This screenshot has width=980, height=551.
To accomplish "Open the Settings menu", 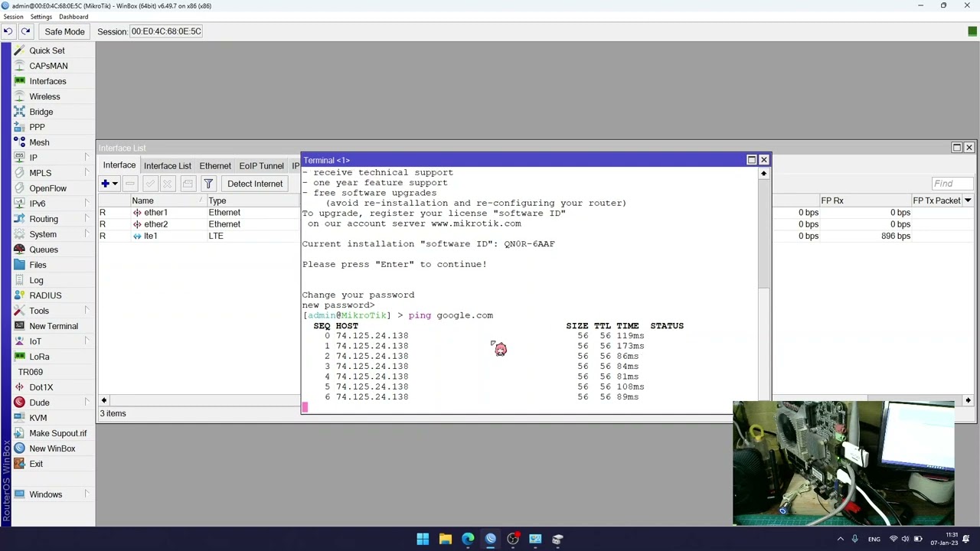I will tap(41, 17).
